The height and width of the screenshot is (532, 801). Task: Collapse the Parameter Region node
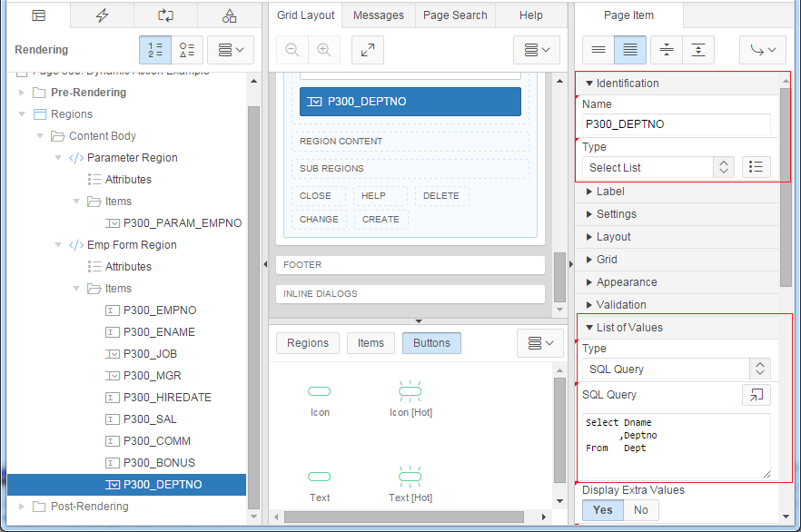tap(58, 158)
